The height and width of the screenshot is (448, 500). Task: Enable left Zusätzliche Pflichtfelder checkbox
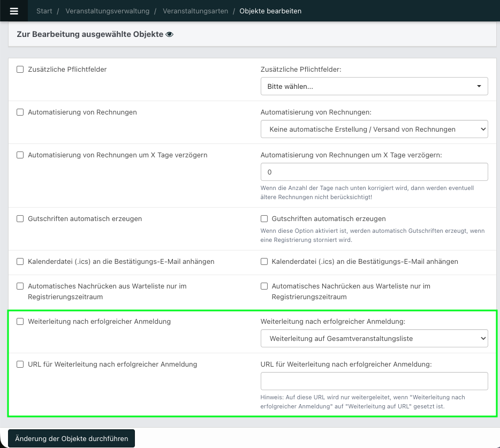20,70
